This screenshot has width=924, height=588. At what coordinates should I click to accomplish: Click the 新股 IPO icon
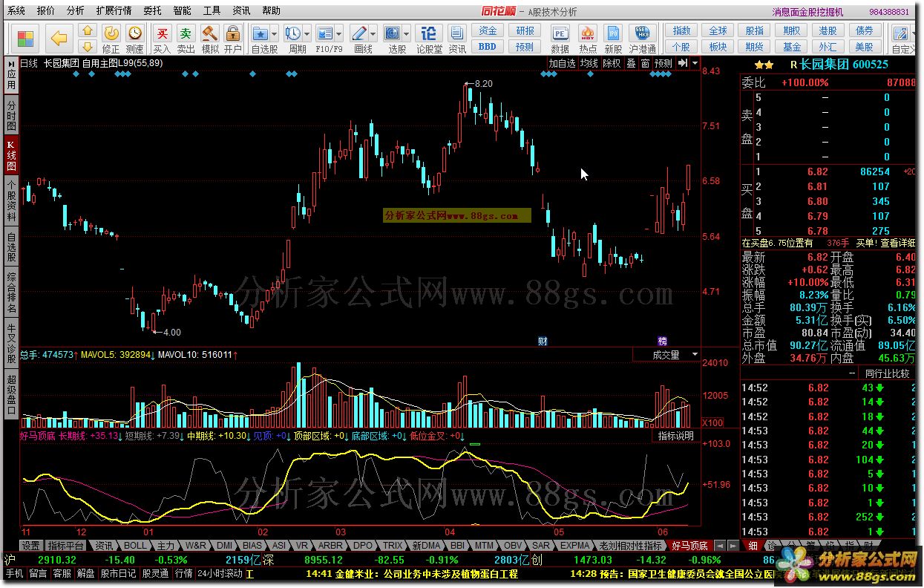pyautogui.click(x=613, y=39)
